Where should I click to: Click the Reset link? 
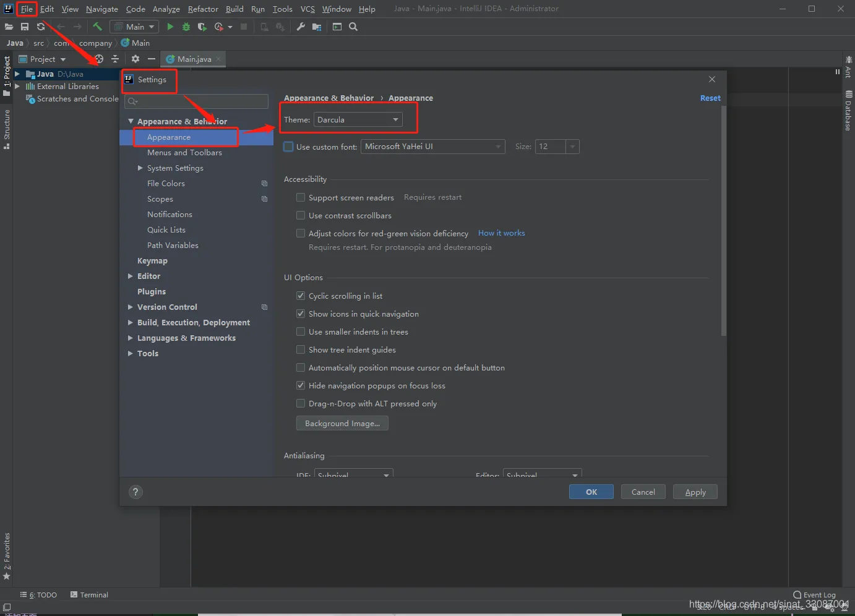click(x=710, y=98)
